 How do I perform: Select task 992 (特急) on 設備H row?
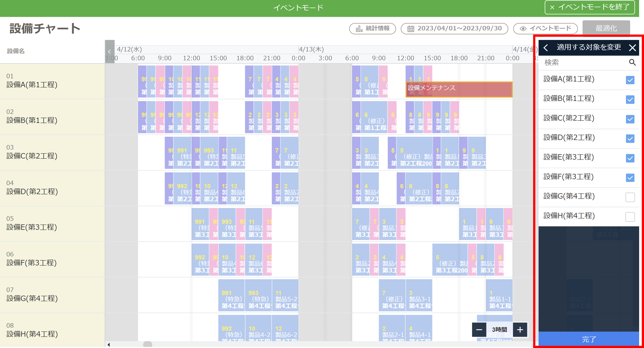coord(231,328)
